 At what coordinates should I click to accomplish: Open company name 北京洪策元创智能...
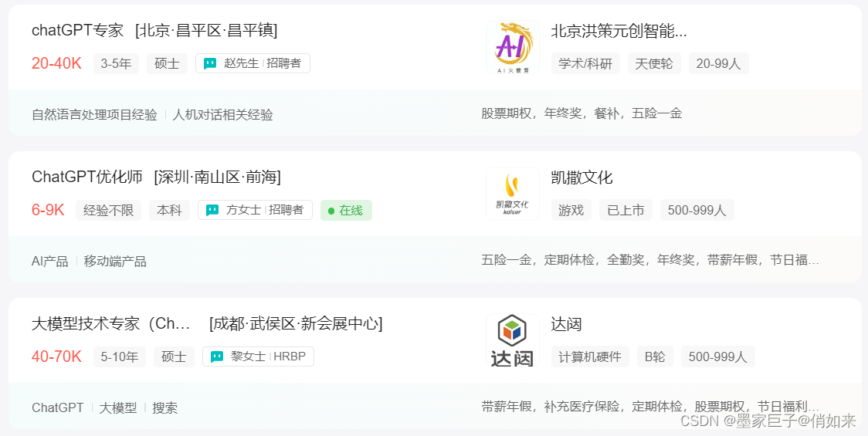619,31
